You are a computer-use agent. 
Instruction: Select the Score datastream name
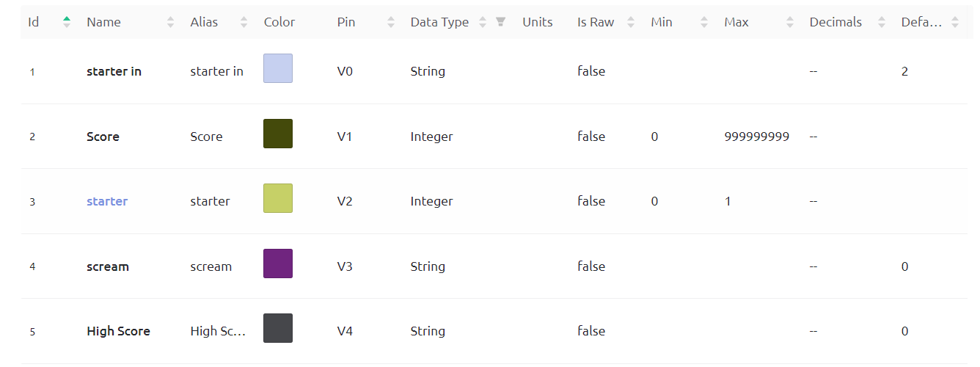103,137
